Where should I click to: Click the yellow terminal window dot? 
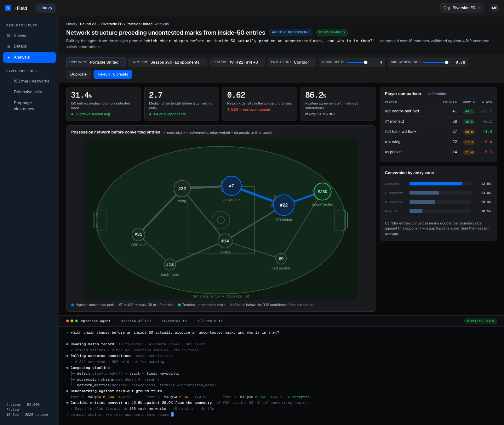[x=72, y=321]
